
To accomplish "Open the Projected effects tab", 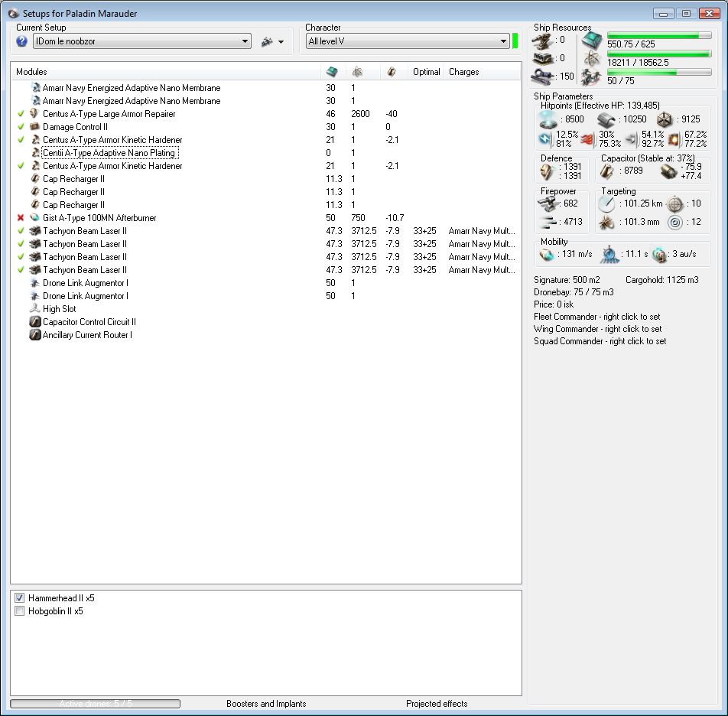I will (x=437, y=704).
